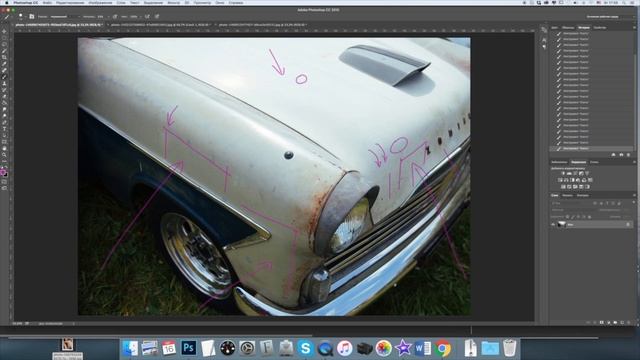Screen dimensions: 640x360
Task: Select the Horizontal Type tool
Action: click(x=4, y=129)
